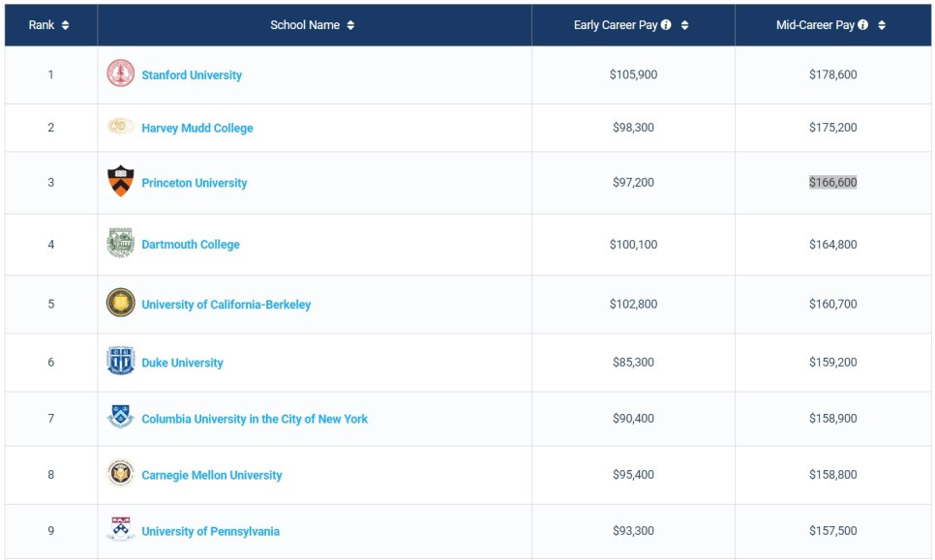Click the UC Berkeley seal icon
This screenshot has height=560, width=935.
120,303
